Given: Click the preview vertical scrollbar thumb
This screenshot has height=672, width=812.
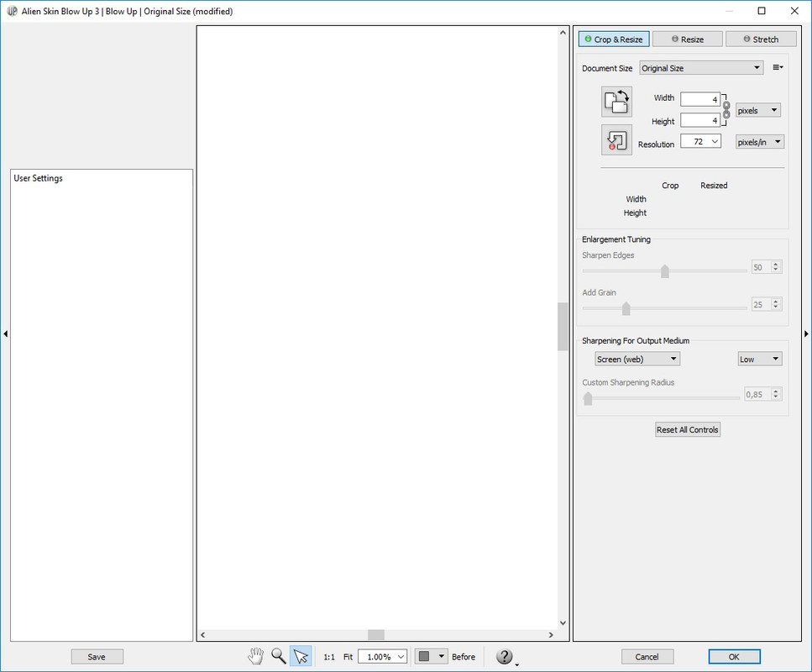Looking at the screenshot, I should pyautogui.click(x=563, y=327).
